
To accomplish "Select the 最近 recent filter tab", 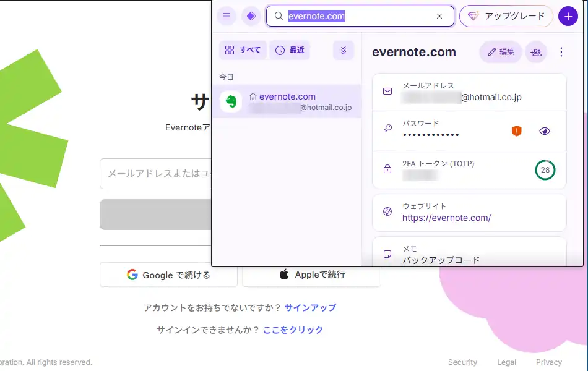I will point(290,50).
